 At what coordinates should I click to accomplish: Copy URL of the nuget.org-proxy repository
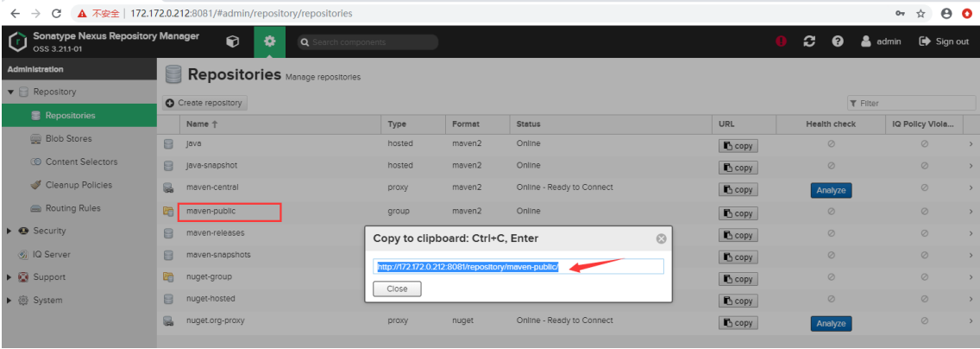point(738,323)
